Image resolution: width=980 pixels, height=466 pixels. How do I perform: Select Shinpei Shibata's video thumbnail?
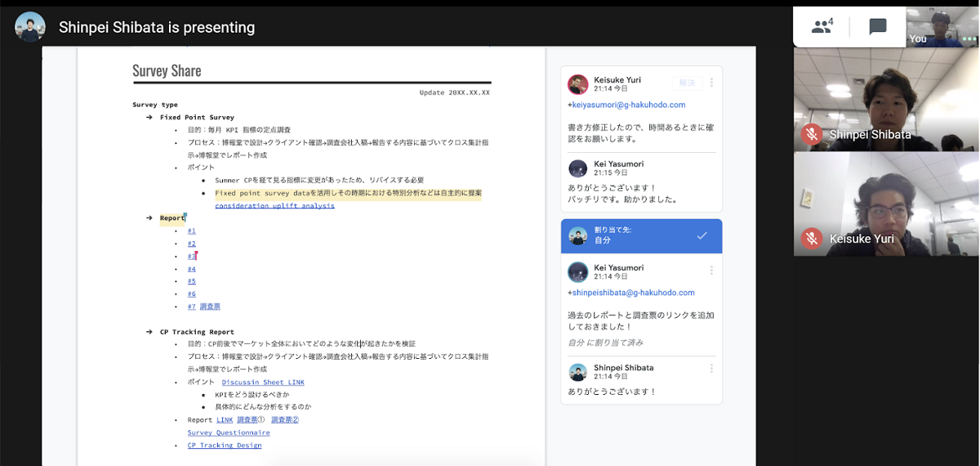click(886, 100)
